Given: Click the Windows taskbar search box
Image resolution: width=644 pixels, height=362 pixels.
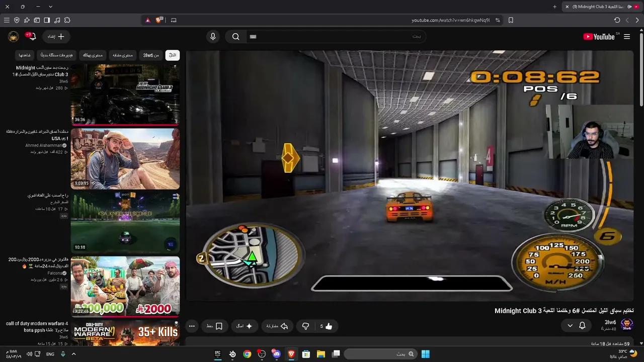Looking at the screenshot, I should click(x=380, y=354).
